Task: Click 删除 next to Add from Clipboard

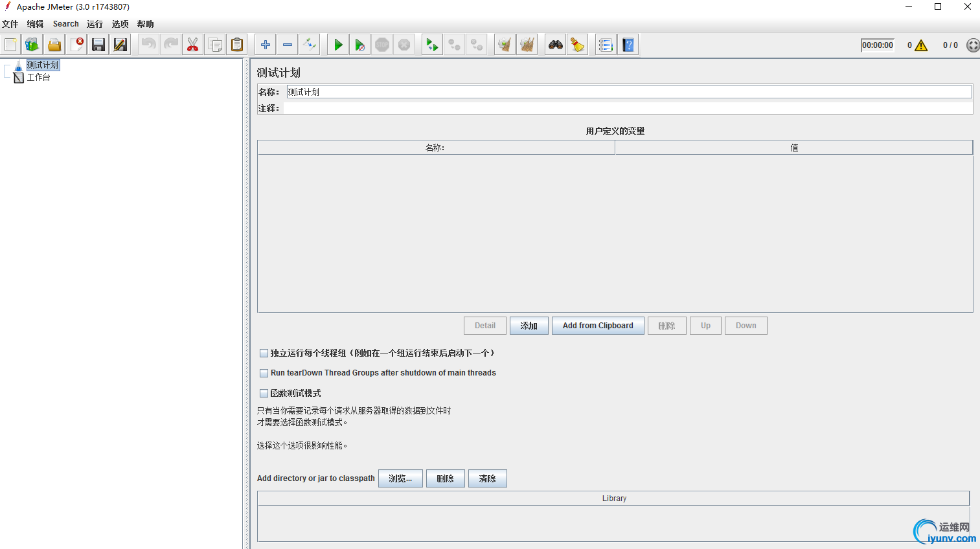Action: coord(667,326)
